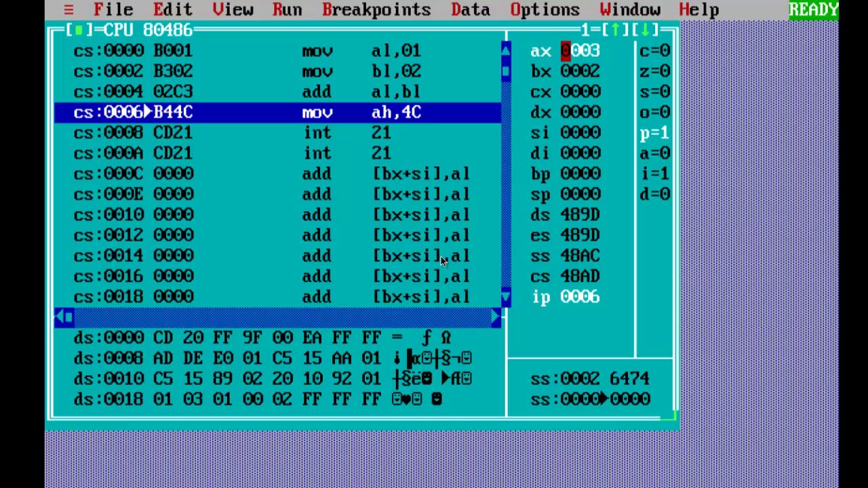Select the highlighted instruction mov ah,4C
The width and height of the screenshot is (868, 488).
pyautogui.click(x=277, y=113)
